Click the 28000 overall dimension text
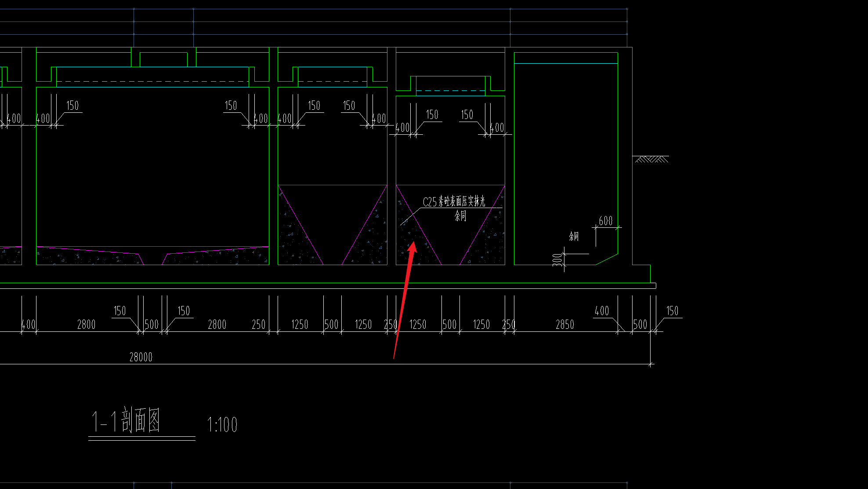This screenshot has height=489, width=868. (141, 357)
